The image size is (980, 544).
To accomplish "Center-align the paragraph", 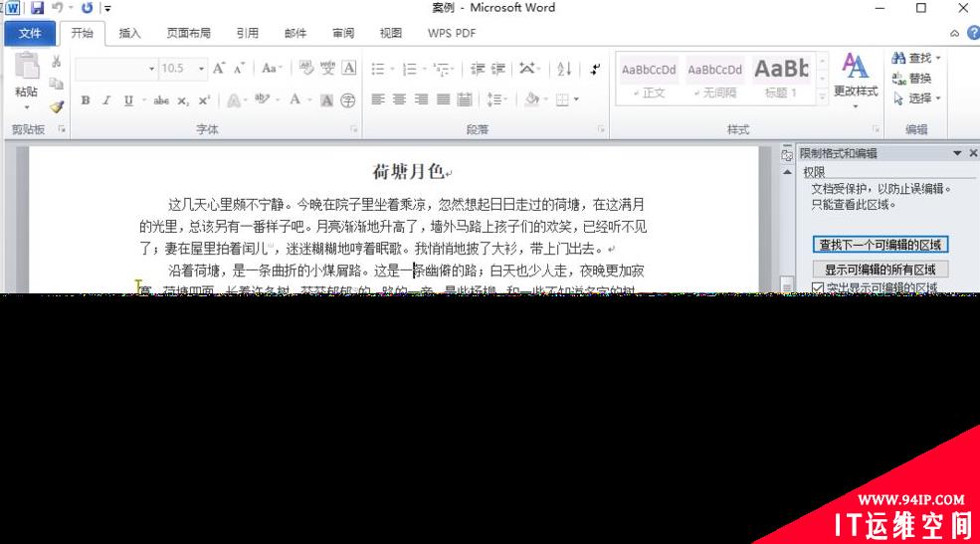I will point(399,99).
